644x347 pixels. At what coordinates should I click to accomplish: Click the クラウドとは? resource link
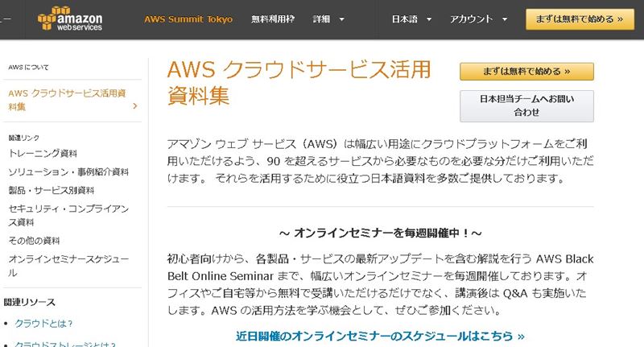(43, 324)
